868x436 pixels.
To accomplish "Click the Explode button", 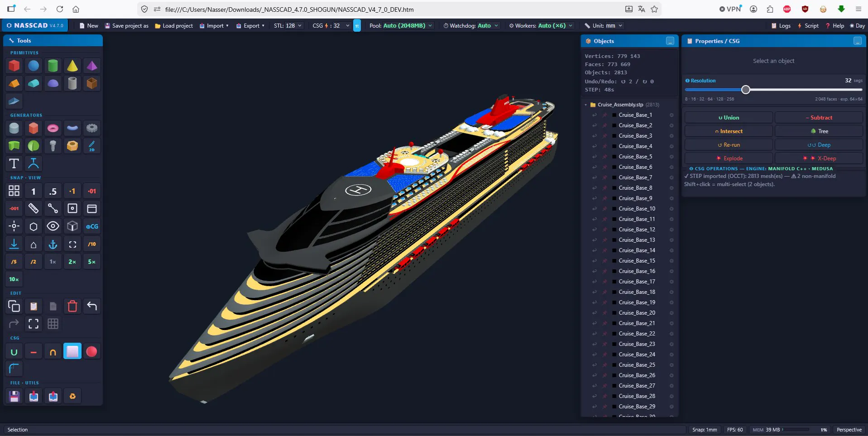I will [x=729, y=158].
